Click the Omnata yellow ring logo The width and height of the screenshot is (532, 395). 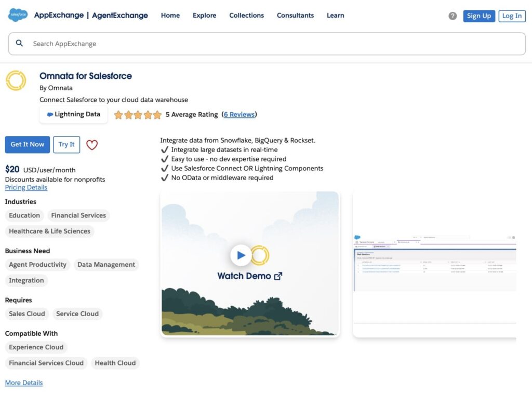[x=16, y=80]
